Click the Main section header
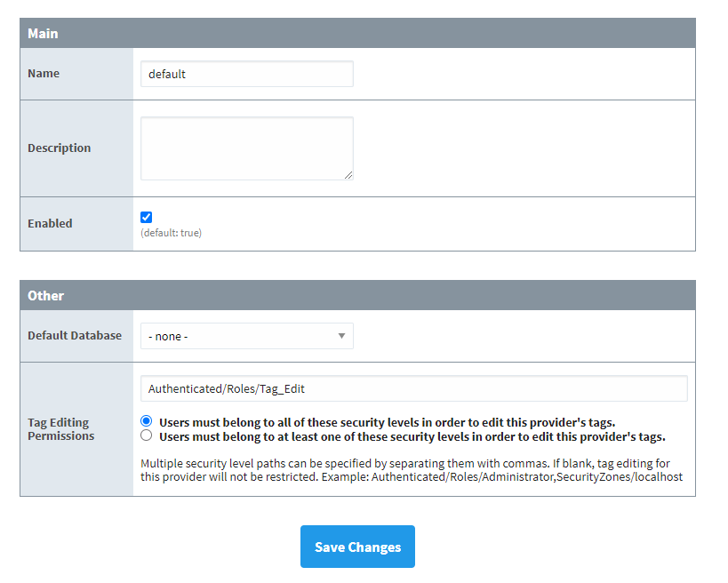The image size is (728, 583). [x=43, y=33]
